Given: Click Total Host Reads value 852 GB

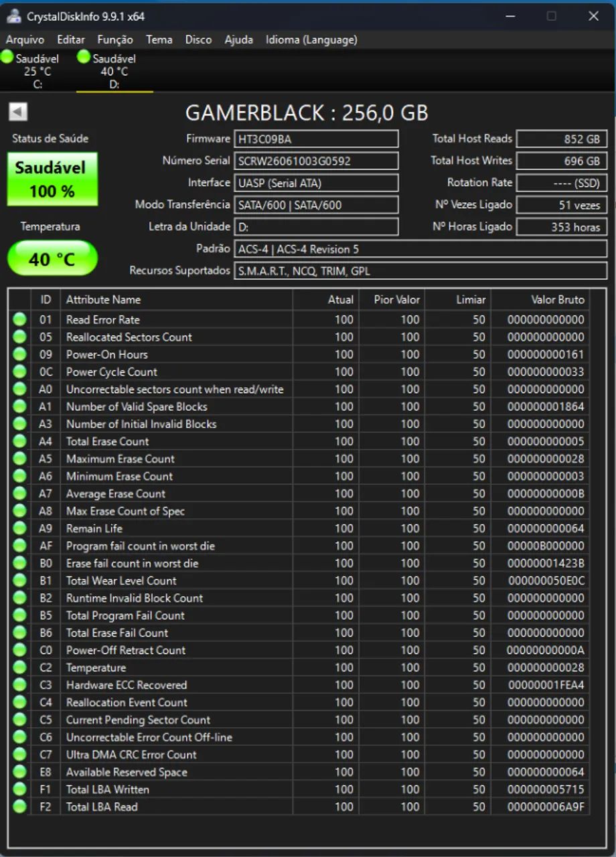Looking at the screenshot, I should 562,139.
